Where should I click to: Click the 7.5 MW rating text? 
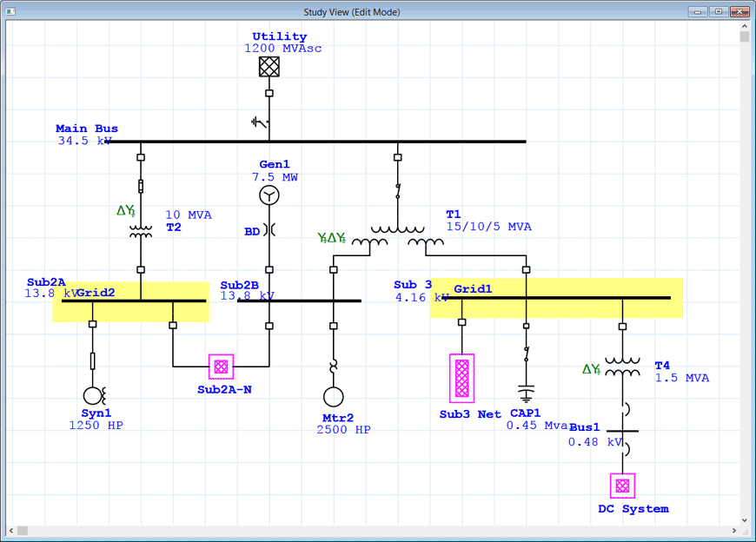click(275, 177)
